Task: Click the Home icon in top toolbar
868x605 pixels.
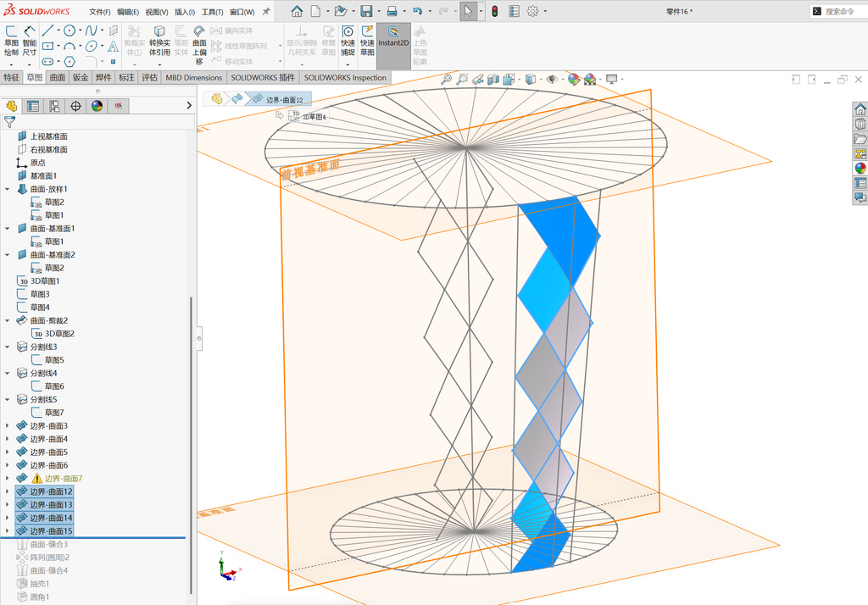Action: click(297, 11)
